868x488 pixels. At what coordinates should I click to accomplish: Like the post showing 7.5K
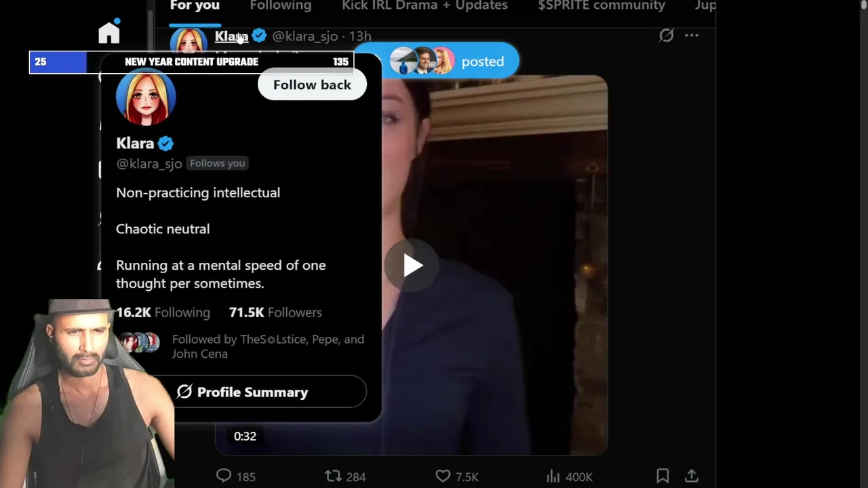coord(457,476)
